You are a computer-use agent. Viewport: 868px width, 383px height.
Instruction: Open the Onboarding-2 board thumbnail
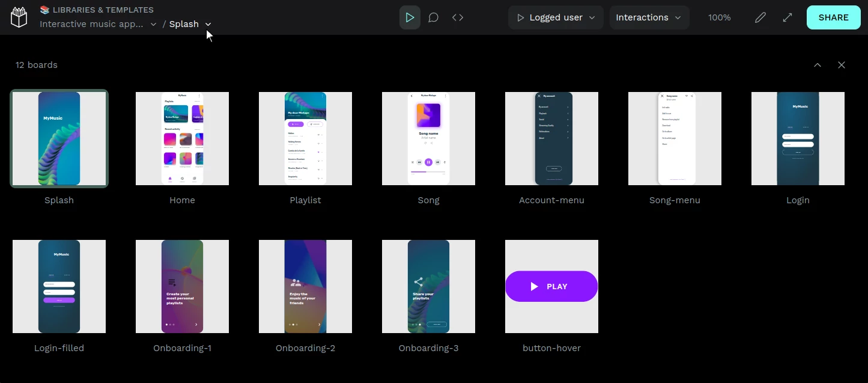305,286
